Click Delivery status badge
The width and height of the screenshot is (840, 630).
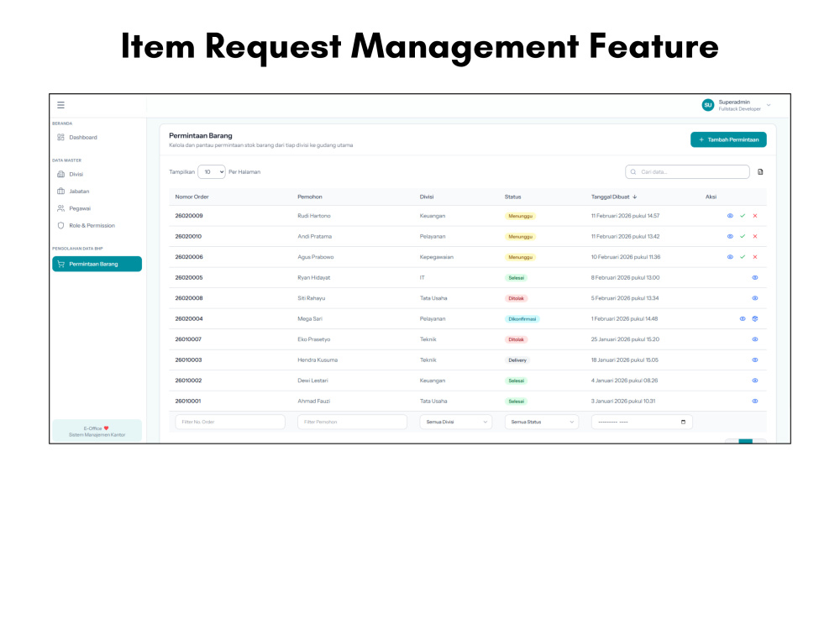517,360
